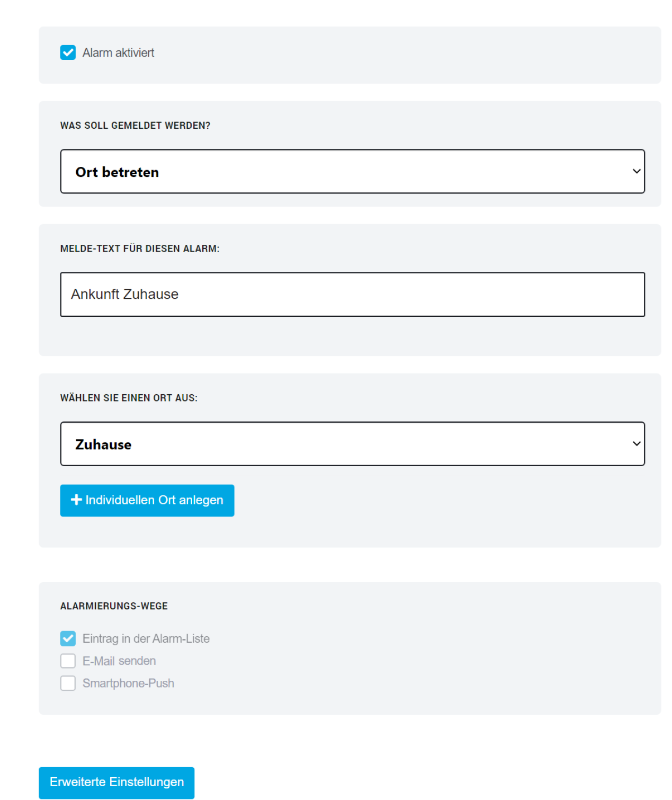Screen dimensions: 672x800
Task: Click plus icon on Individuellen Ort button
Action: click(x=76, y=500)
